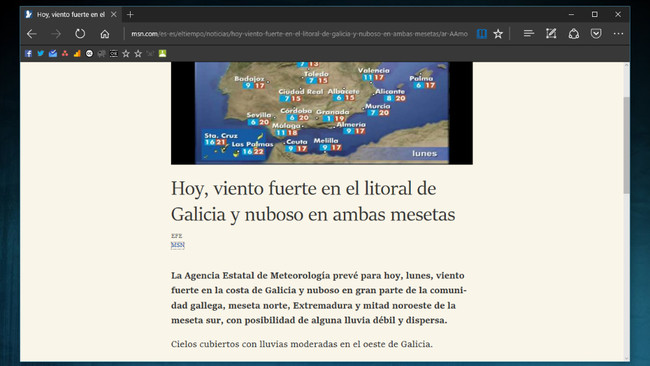
Task: Open the first star favorite in the bar
Action: 126,54
